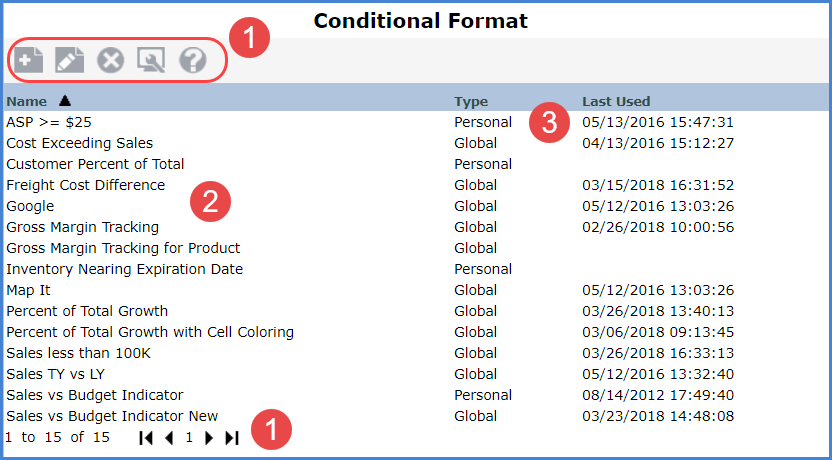Go to first page arrow
The height and width of the screenshot is (460, 832).
146,438
